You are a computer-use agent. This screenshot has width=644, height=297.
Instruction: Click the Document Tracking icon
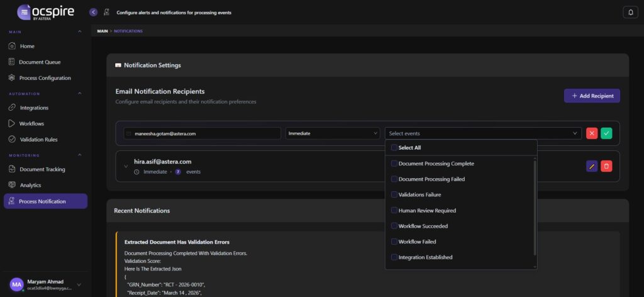(12, 169)
